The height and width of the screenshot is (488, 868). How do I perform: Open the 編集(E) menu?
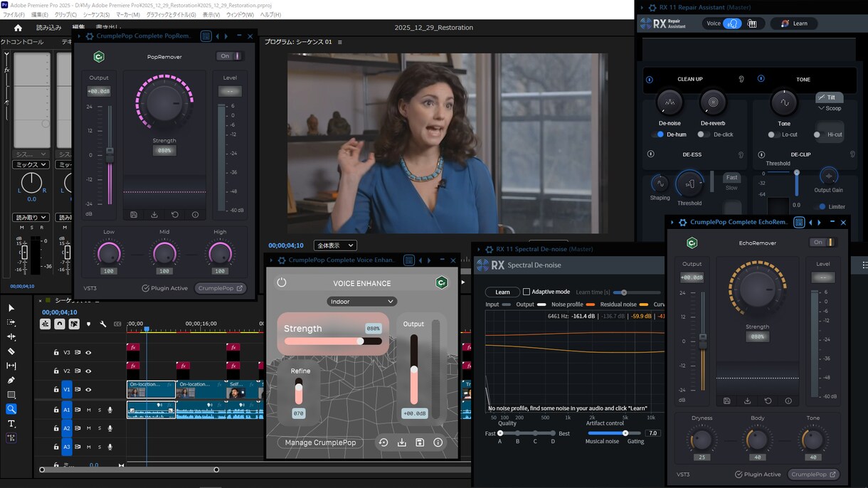tap(40, 14)
